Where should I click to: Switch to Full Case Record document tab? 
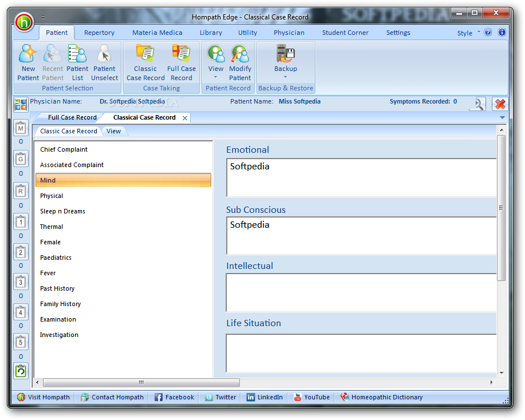pos(72,117)
